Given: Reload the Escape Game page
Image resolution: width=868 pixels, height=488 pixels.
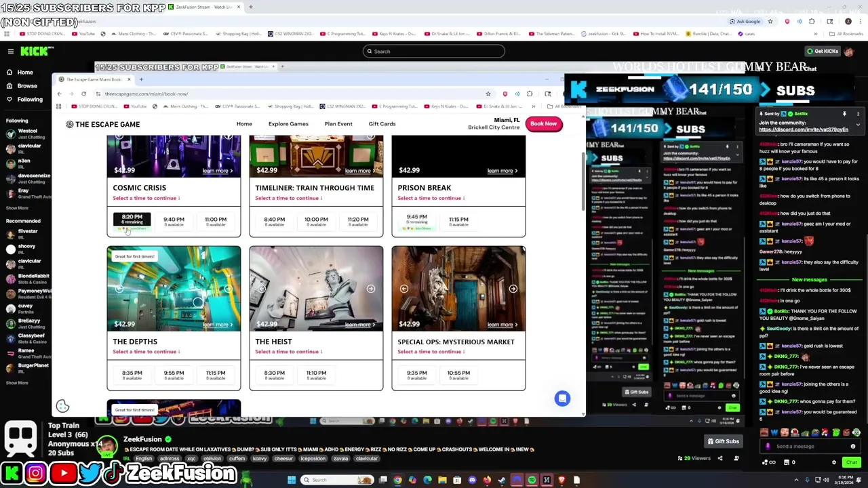Looking at the screenshot, I should tap(83, 94).
